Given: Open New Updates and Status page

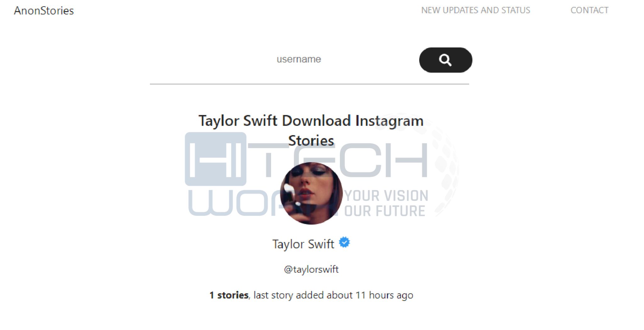Looking at the screenshot, I should [475, 10].
